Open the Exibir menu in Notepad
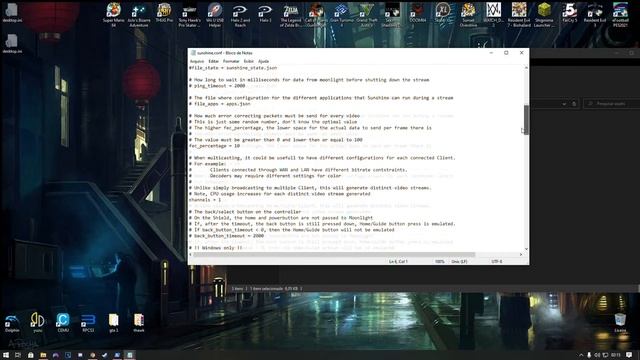The height and width of the screenshot is (360, 640). pos(249,61)
